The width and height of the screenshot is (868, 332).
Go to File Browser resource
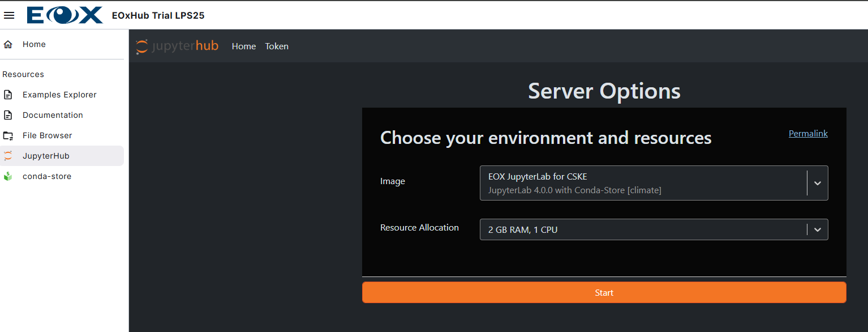[48, 135]
